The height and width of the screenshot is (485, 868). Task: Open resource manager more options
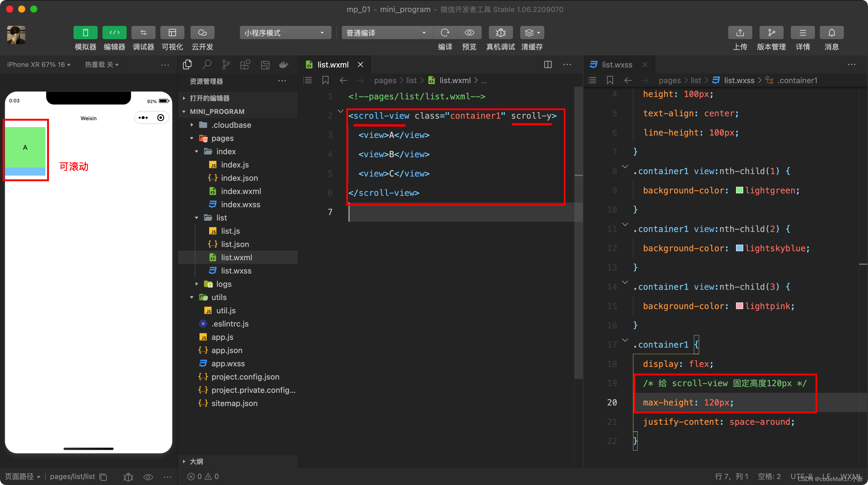pyautogui.click(x=282, y=81)
